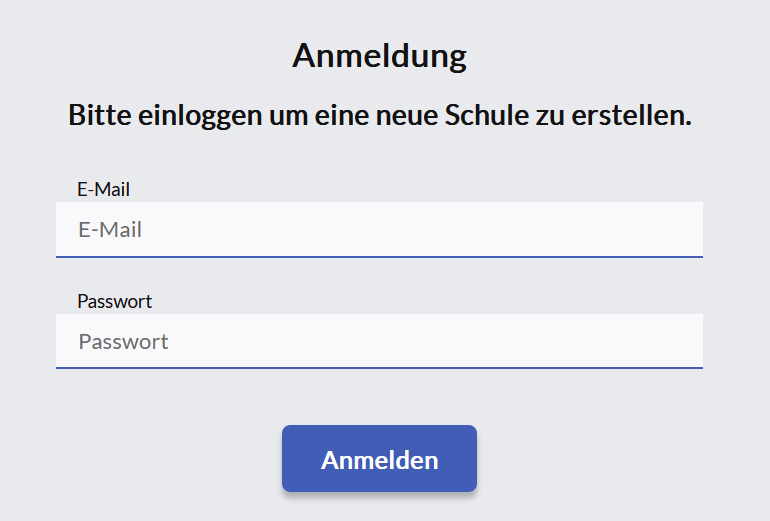Focus the Passwort input field
Screen dimensions: 770x521
tap(379, 342)
